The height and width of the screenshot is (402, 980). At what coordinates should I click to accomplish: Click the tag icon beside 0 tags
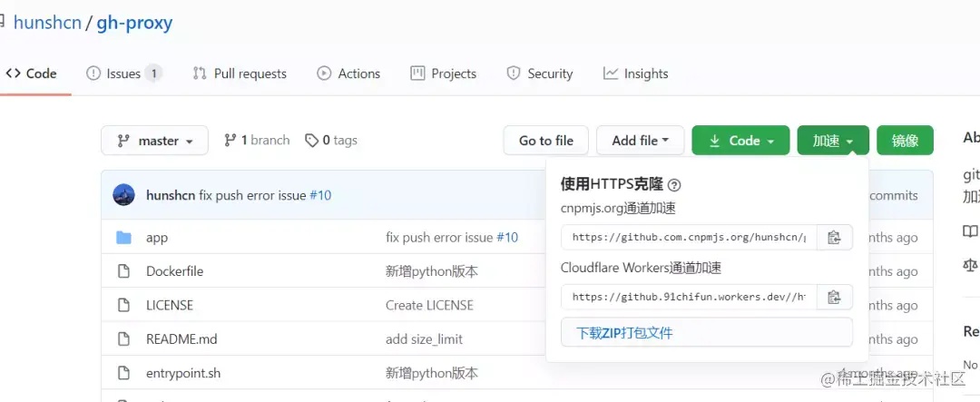[x=311, y=141]
